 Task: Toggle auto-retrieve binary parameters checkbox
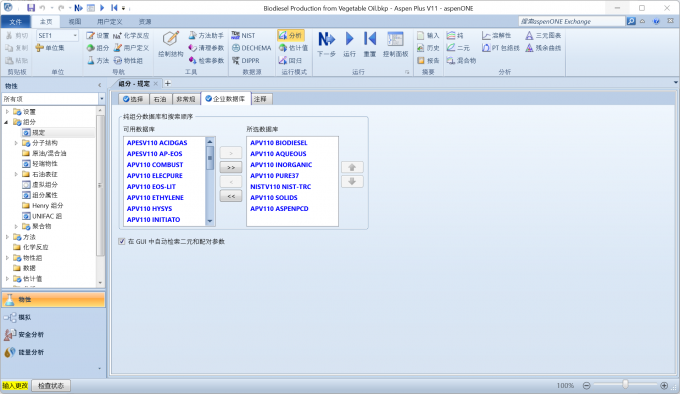click(x=122, y=241)
